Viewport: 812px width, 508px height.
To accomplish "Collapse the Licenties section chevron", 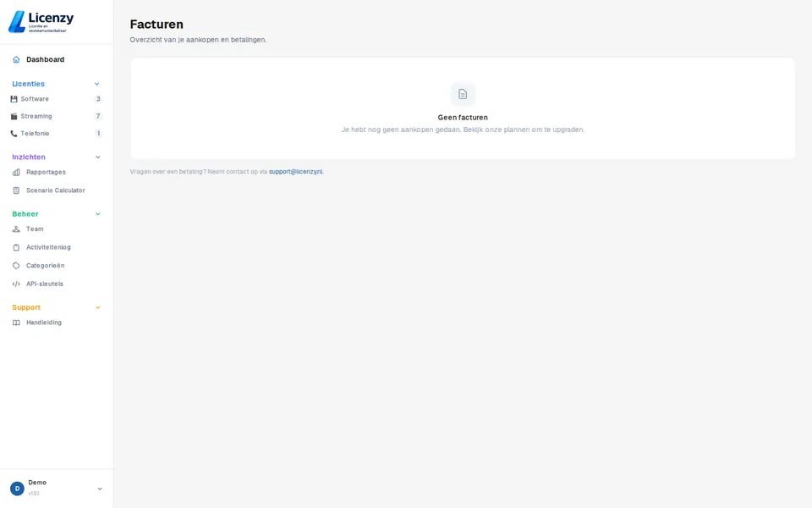I will coord(96,84).
